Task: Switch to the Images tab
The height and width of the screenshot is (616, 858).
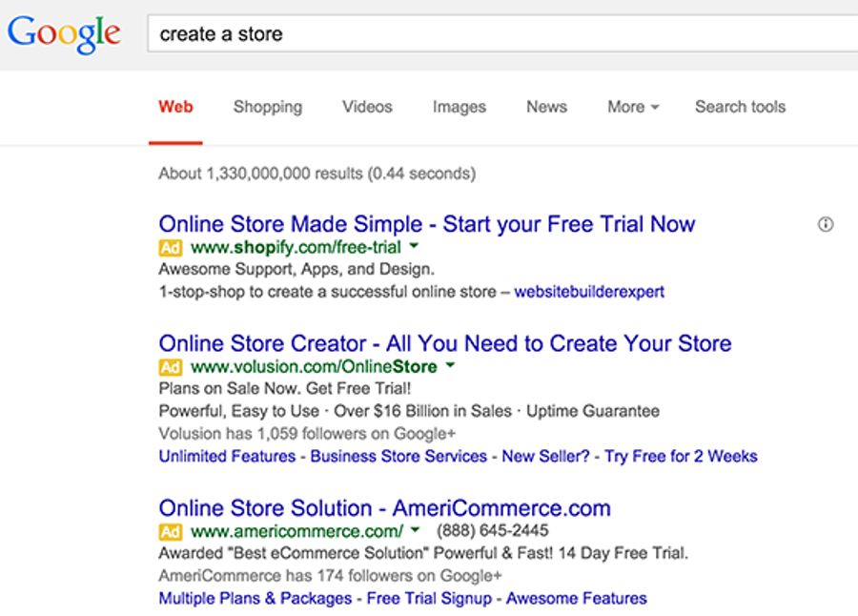Action: (459, 107)
